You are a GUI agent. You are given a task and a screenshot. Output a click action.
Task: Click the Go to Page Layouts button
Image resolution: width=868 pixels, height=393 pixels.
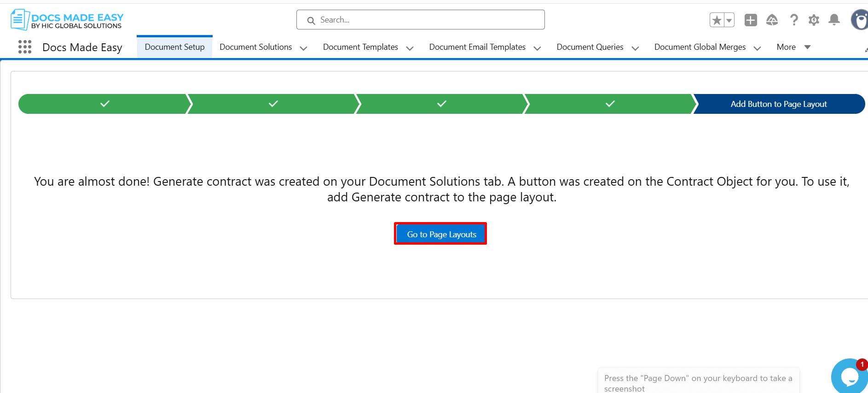click(x=441, y=234)
